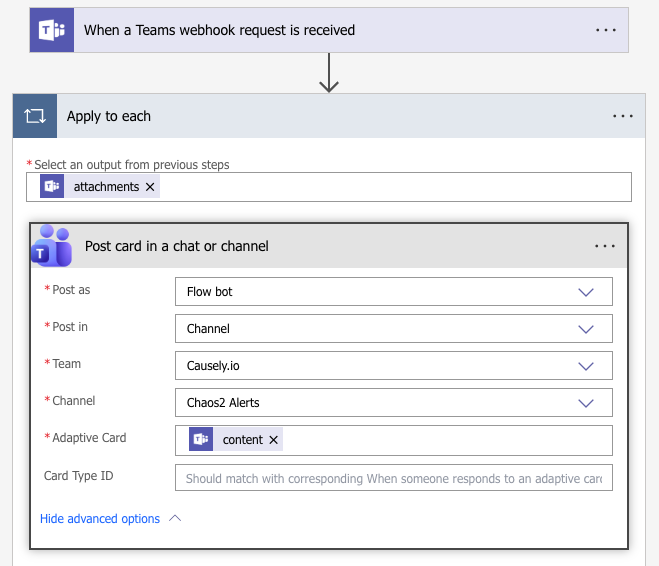
Task: Click the Card Type ID input field
Action: (x=393, y=478)
